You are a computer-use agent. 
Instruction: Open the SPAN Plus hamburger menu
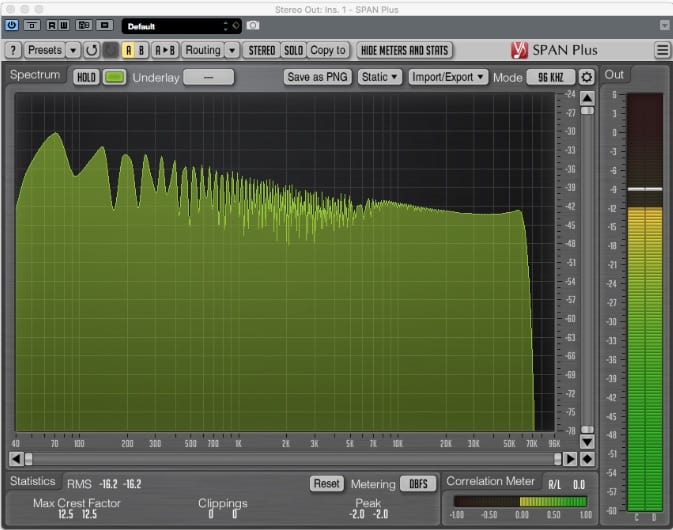662,50
